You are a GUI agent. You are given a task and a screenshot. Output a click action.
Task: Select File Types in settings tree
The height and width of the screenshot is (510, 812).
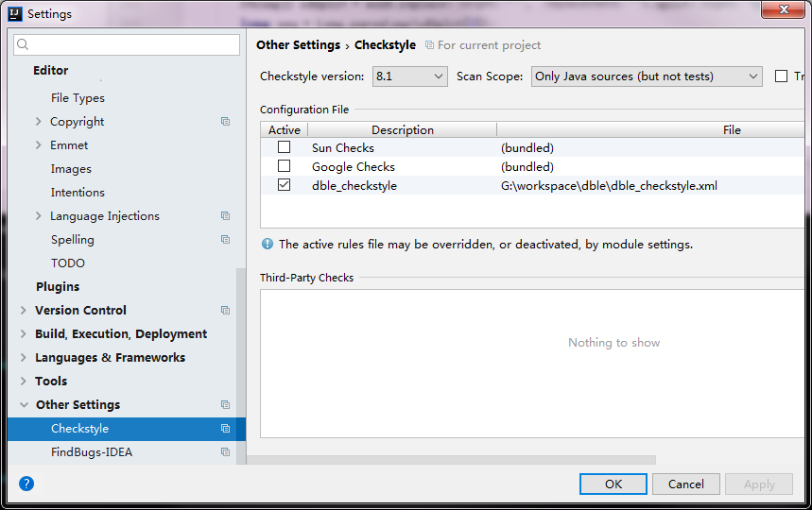(78, 98)
